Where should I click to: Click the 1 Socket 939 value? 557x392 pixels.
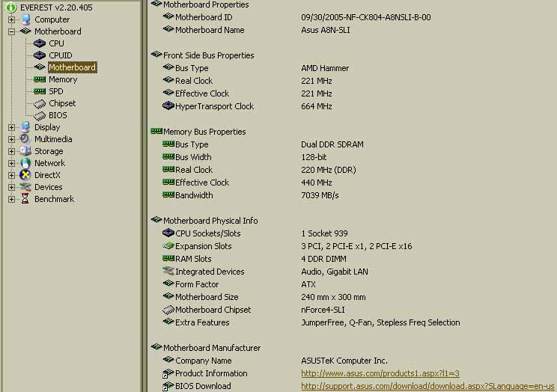pyautogui.click(x=324, y=233)
